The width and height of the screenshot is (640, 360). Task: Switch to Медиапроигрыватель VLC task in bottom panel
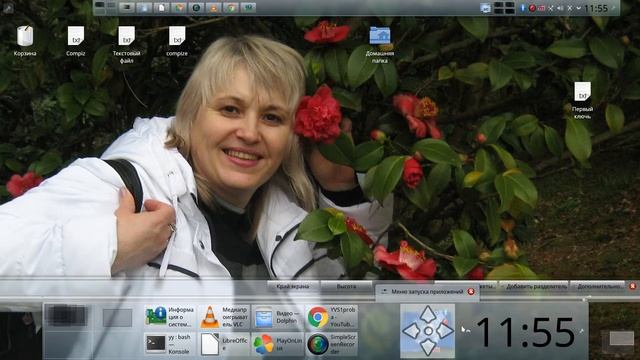point(224,317)
